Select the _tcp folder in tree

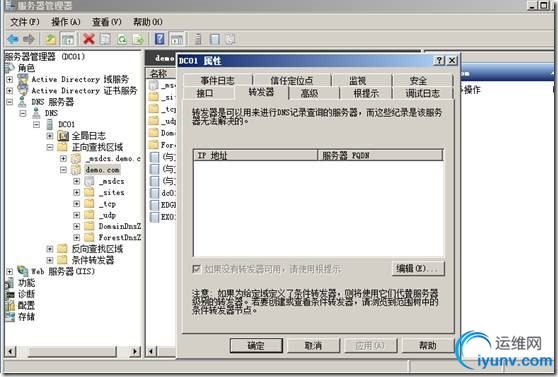107,204
